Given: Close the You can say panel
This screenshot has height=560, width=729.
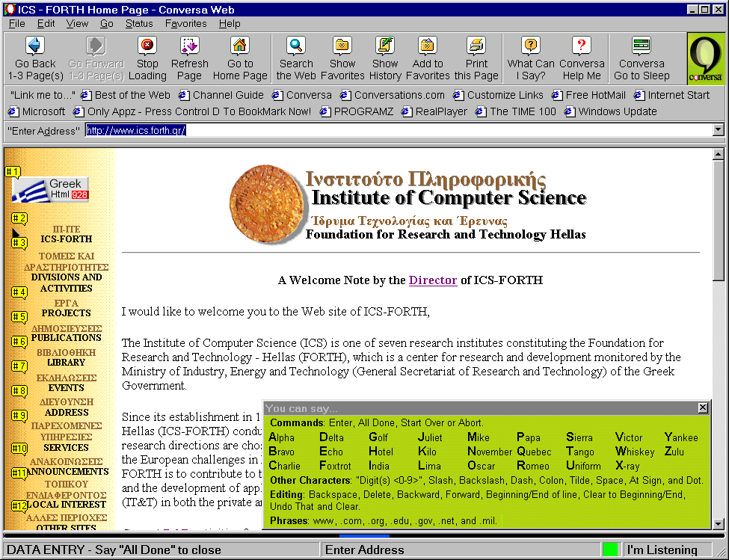Looking at the screenshot, I should point(703,408).
